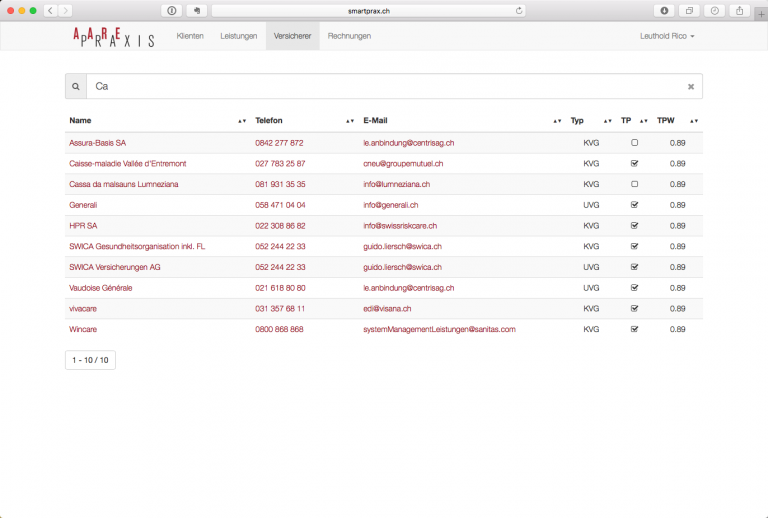Image resolution: width=768 pixels, height=518 pixels.
Task: Open the Leuthold Rico user dropdown
Action: [x=667, y=36]
